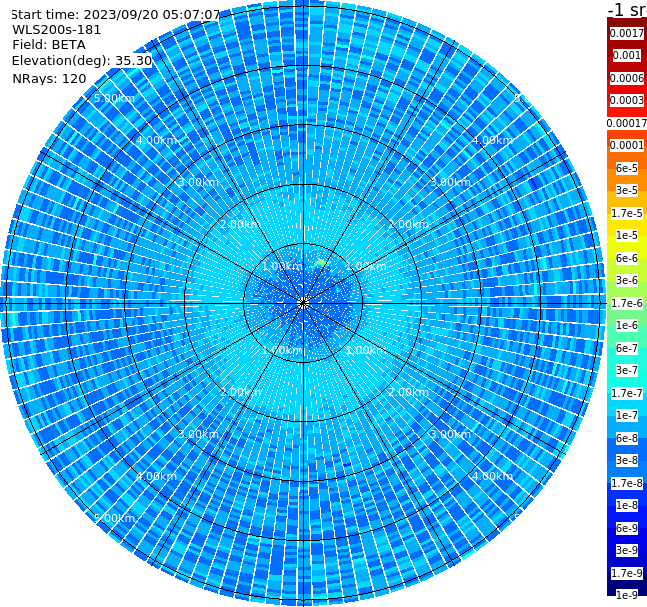Select the Elevation(deg): 35.30 text
647x607 pixels.
[82, 61]
